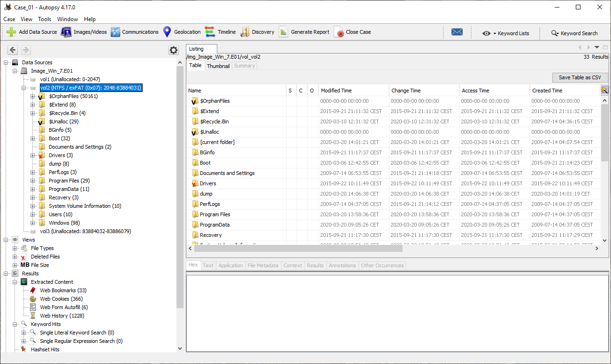The image size is (611, 364).
Task: Click the table's horizontal scrollbar thumb
Action: pos(299,248)
